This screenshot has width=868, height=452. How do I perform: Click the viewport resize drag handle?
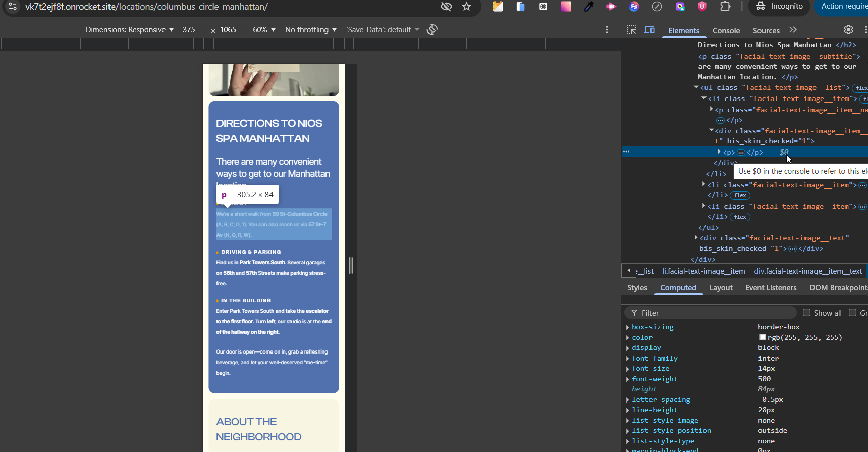point(351,265)
